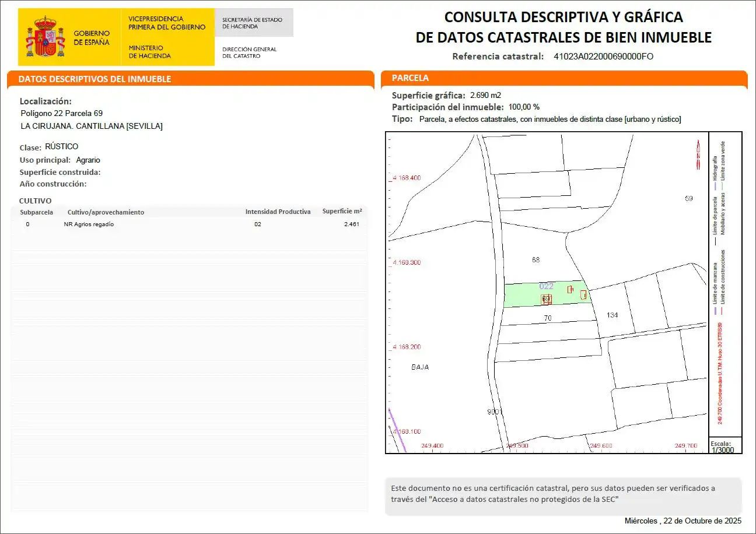Click the 'Superficie construida:' label

pyautogui.click(x=60, y=172)
